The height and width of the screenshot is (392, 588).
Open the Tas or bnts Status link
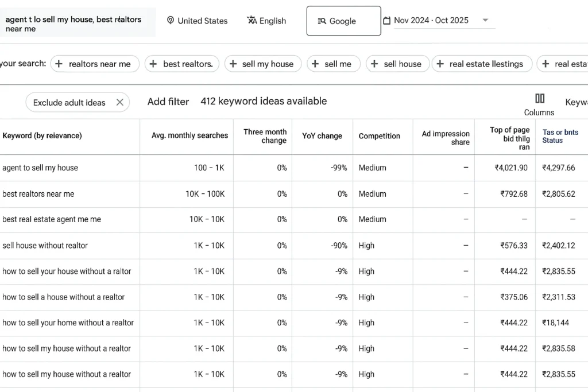coord(560,136)
